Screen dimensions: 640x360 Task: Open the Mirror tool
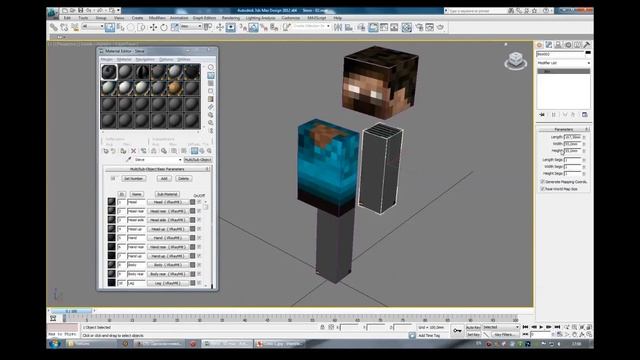click(338, 27)
